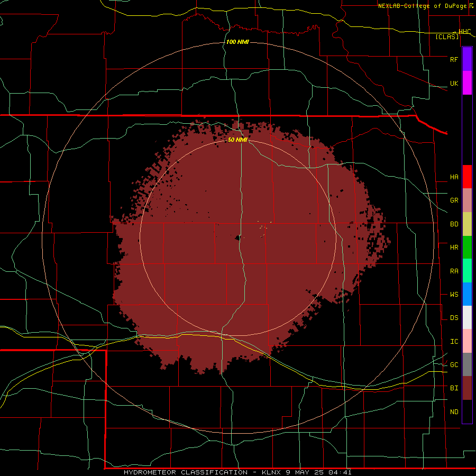Pick the RA light green legend swatch
Screen dimensions: 476x476
click(x=467, y=271)
